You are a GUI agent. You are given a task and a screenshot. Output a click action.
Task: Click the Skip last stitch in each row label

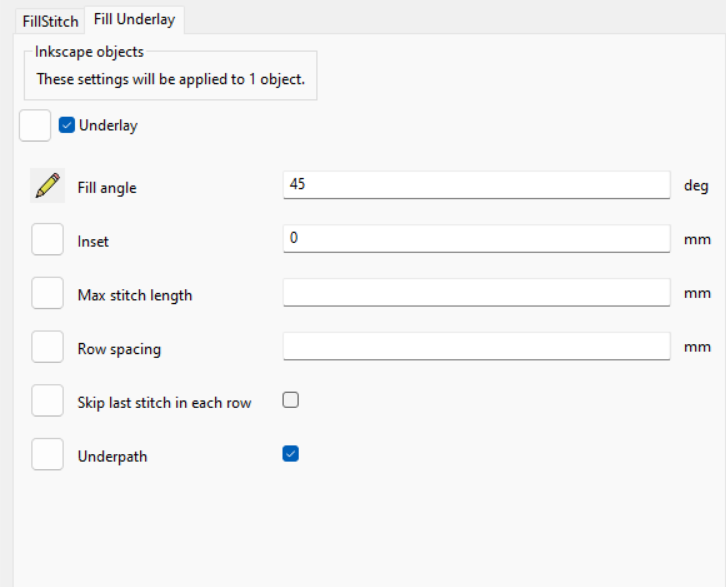(x=164, y=403)
